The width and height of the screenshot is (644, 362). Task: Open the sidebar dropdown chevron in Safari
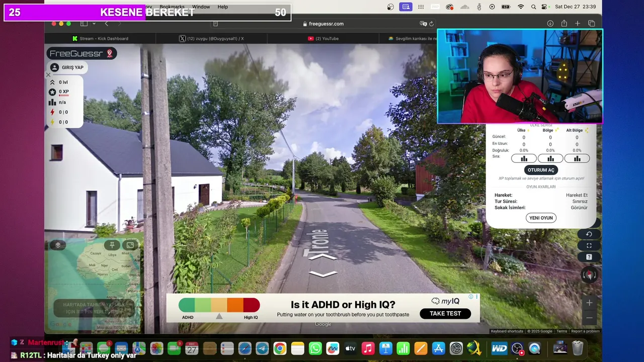[x=93, y=24]
